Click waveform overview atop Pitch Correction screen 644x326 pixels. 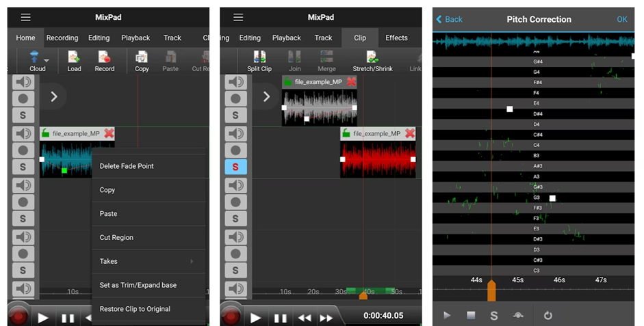[x=534, y=42]
